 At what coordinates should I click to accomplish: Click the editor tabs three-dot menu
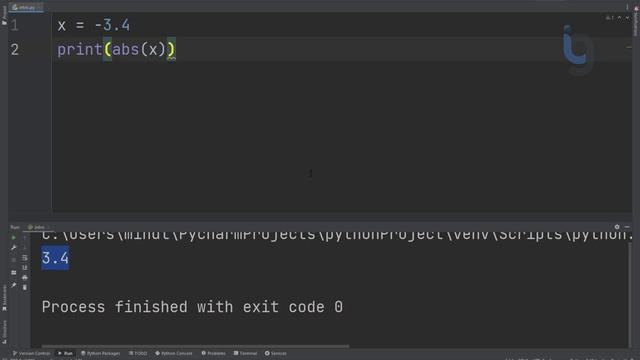pos(627,7)
